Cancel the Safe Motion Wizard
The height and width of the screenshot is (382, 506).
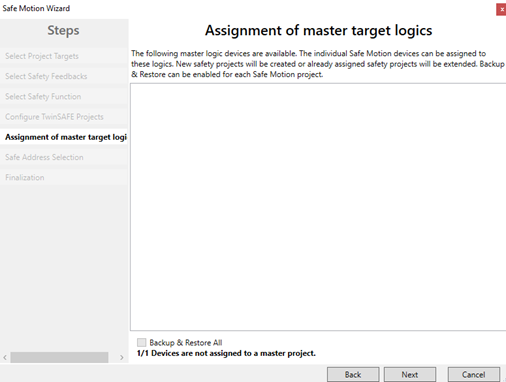click(474, 375)
